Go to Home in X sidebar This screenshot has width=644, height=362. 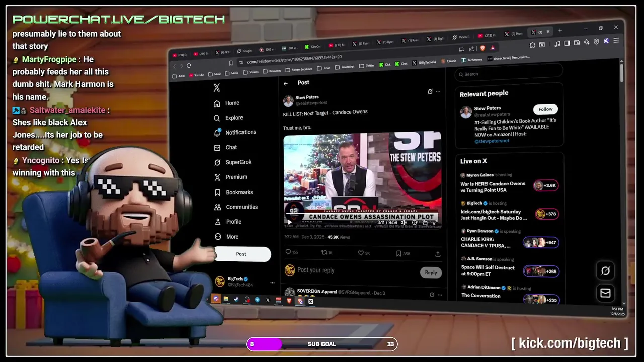[x=226, y=103]
